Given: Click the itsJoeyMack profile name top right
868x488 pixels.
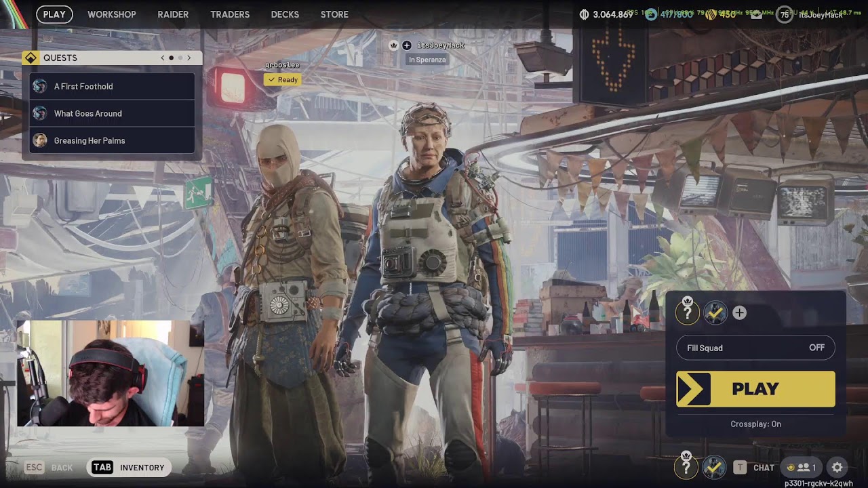Looking at the screenshot, I should point(821,15).
